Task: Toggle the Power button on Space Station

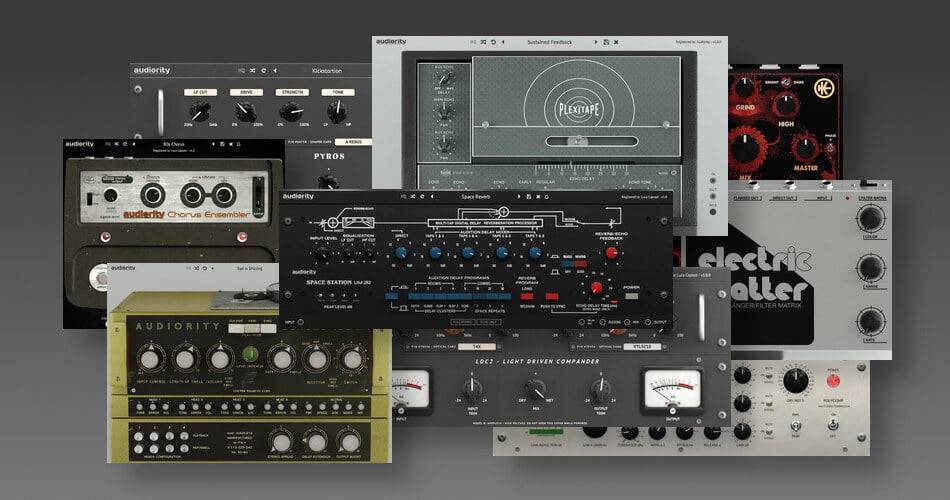Action: click(x=631, y=296)
